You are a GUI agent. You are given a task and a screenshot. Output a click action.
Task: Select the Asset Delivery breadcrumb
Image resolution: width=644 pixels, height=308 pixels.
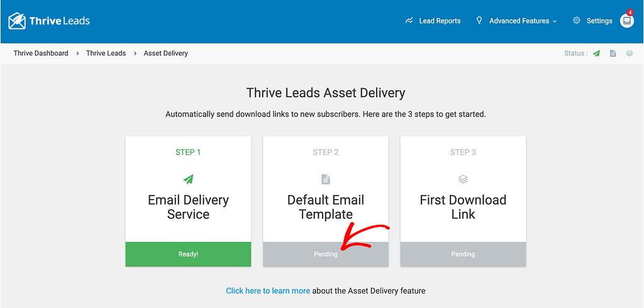(166, 53)
